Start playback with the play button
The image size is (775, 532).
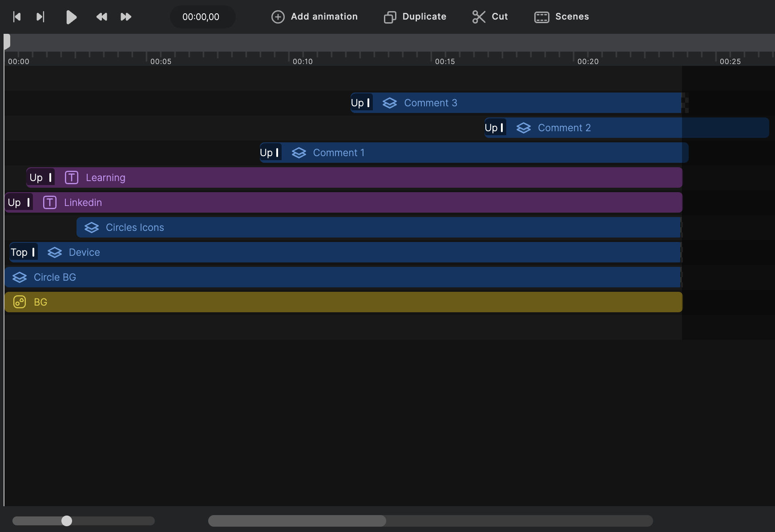click(x=71, y=17)
